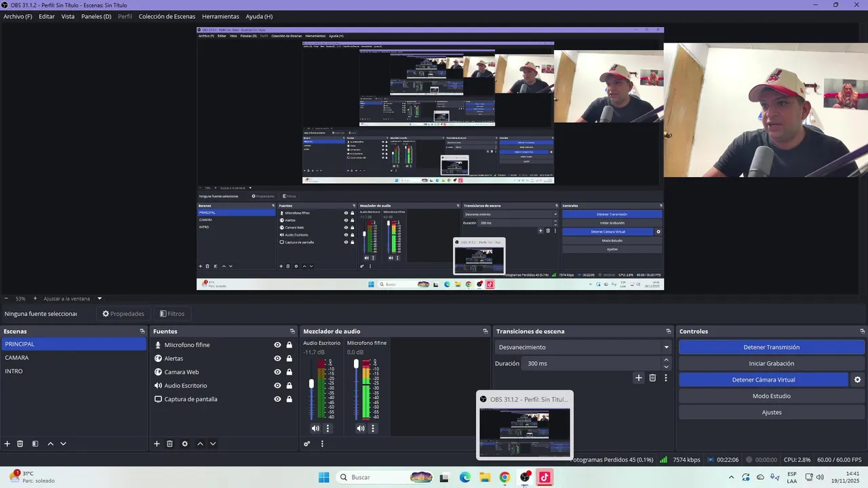Select the CAMARA scene
This screenshot has width=868, height=488.
coord(73,358)
